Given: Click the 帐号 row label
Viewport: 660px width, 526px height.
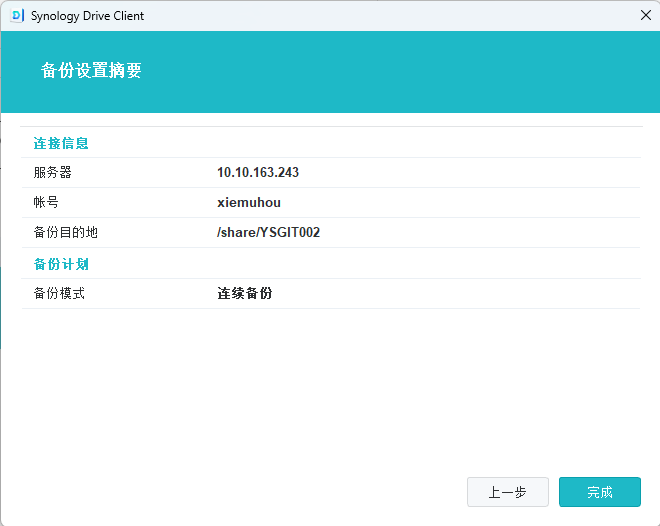Looking at the screenshot, I should pos(46,202).
